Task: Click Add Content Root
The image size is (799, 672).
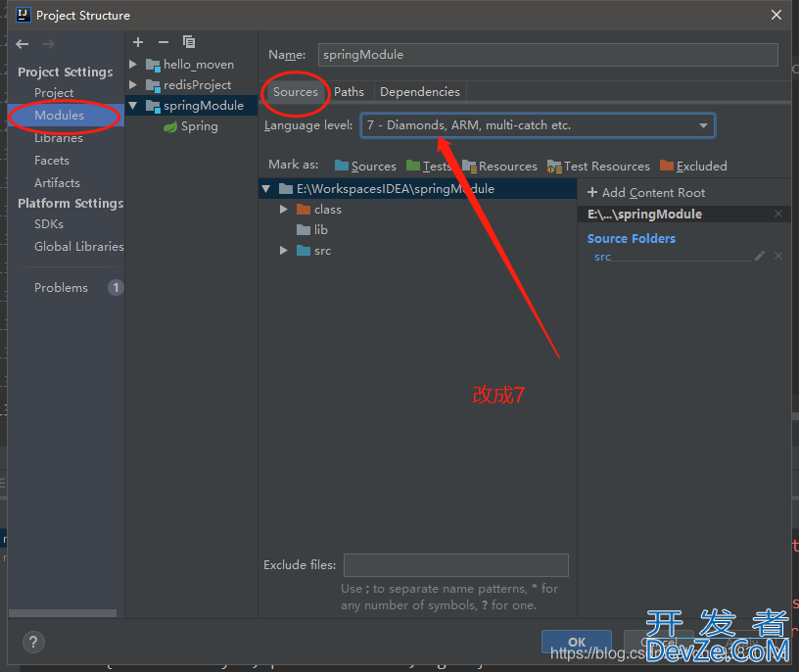Action: 646,193
